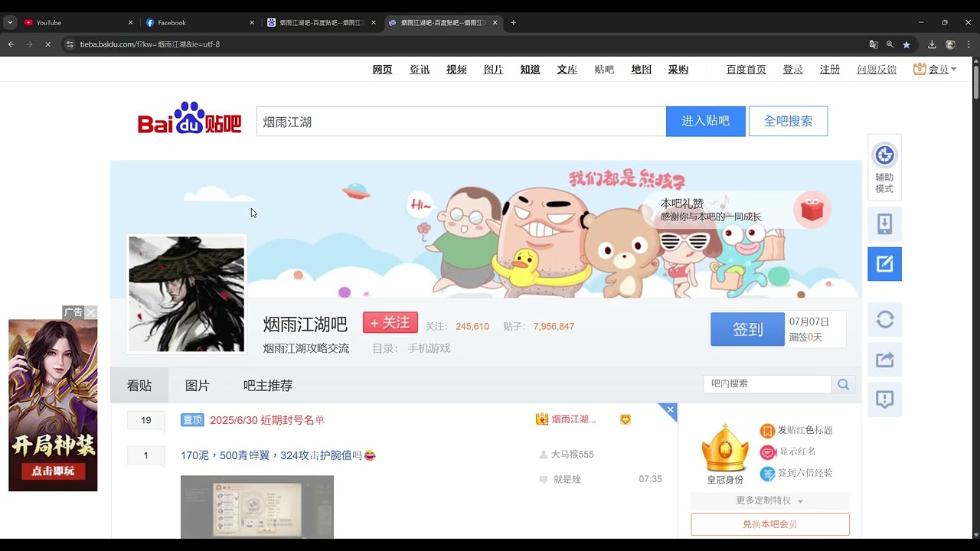The width and height of the screenshot is (980, 551).
Task: Click the 烟雨江湖吧 forum avatar image
Action: [186, 294]
